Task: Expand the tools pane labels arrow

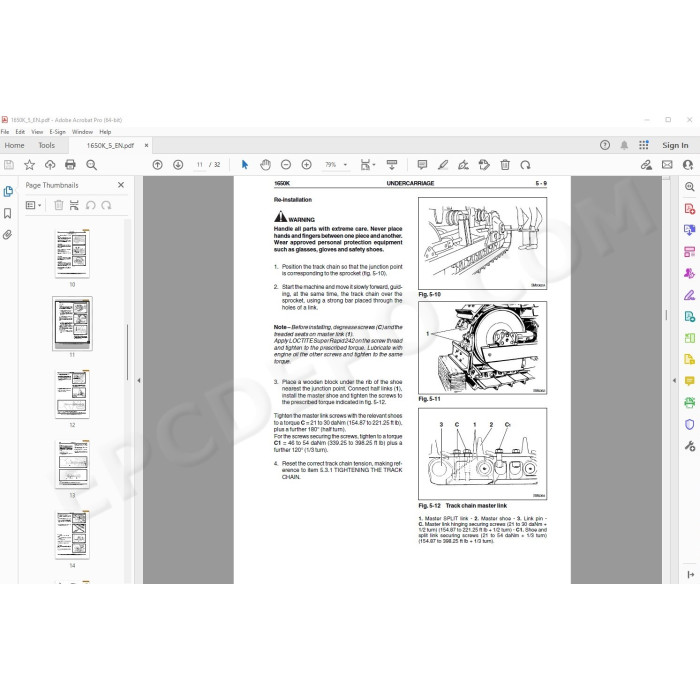Action: [690, 574]
